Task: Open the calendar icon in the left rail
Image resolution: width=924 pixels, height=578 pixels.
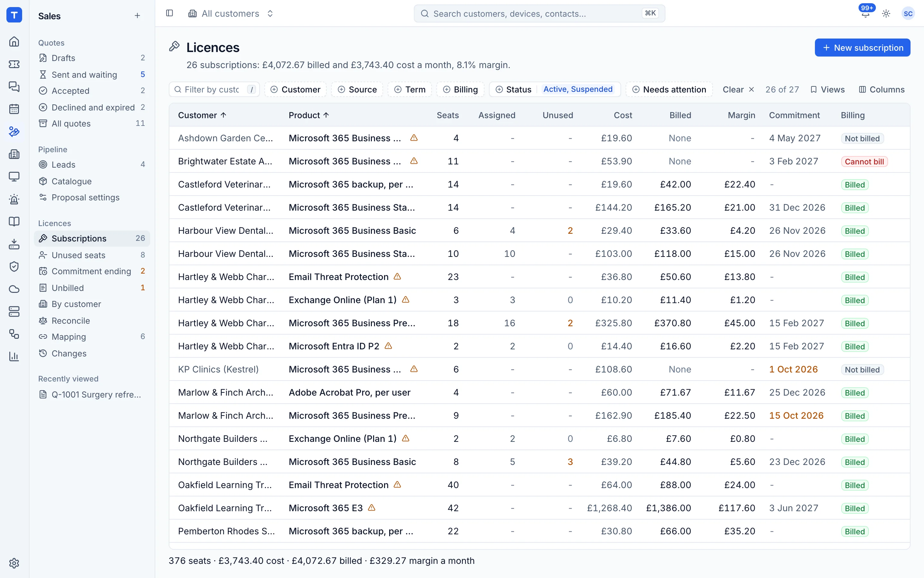Action: 14,109
